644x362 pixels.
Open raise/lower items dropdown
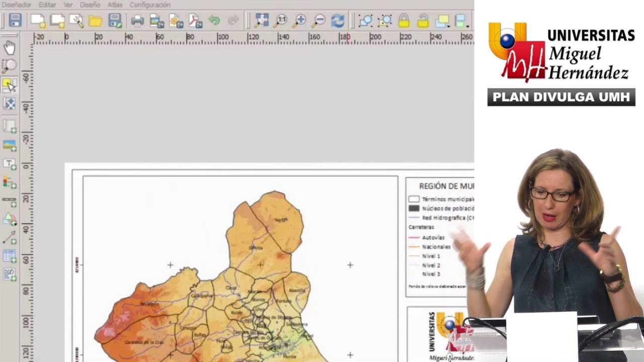coord(443,21)
